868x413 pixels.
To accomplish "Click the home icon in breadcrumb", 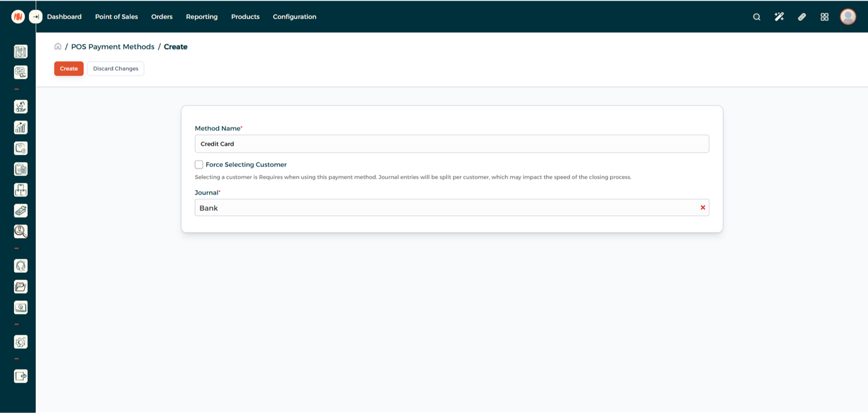I will (x=58, y=46).
